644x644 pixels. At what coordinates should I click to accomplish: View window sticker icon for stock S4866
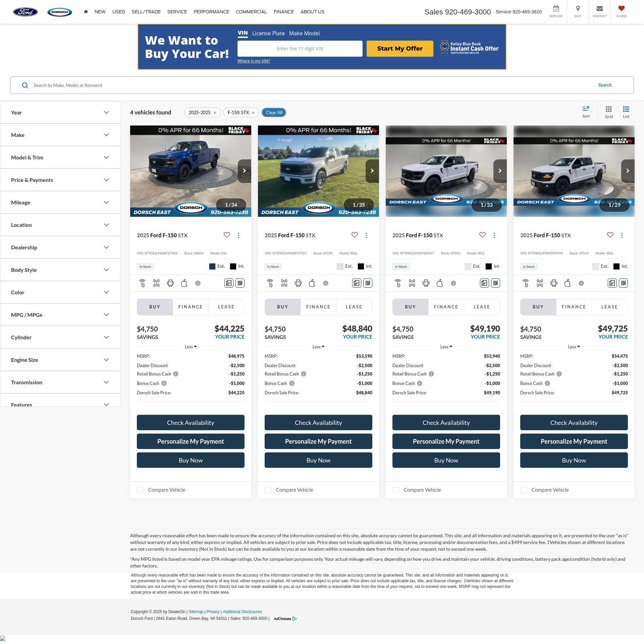229,283
